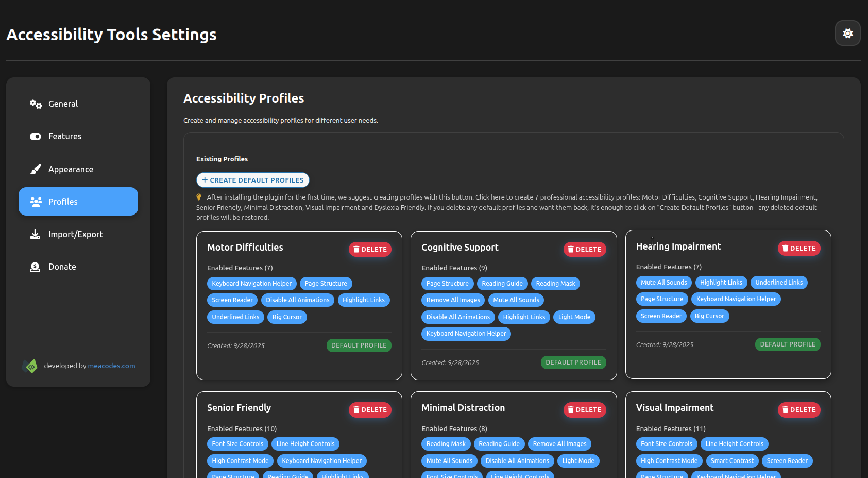Click the lightbulb tip icon
This screenshot has height=478, width=868.
coord(199,197)
